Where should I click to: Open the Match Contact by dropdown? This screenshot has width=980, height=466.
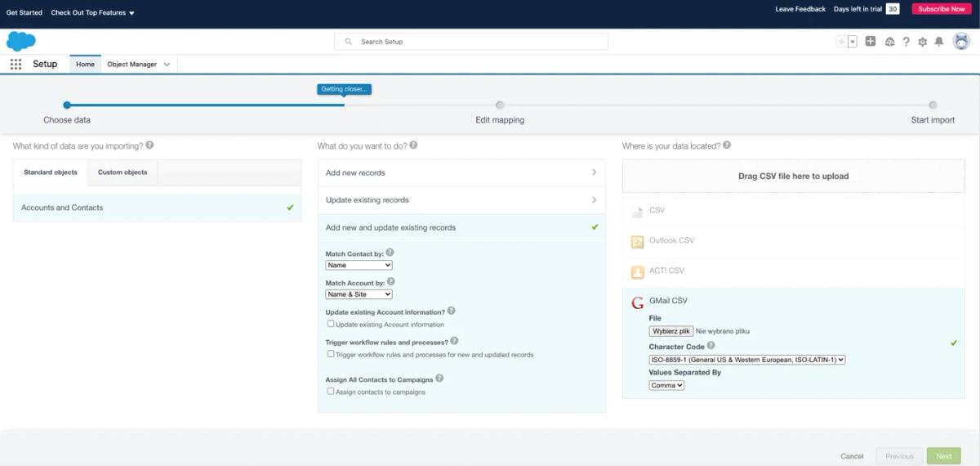(359, 265)
